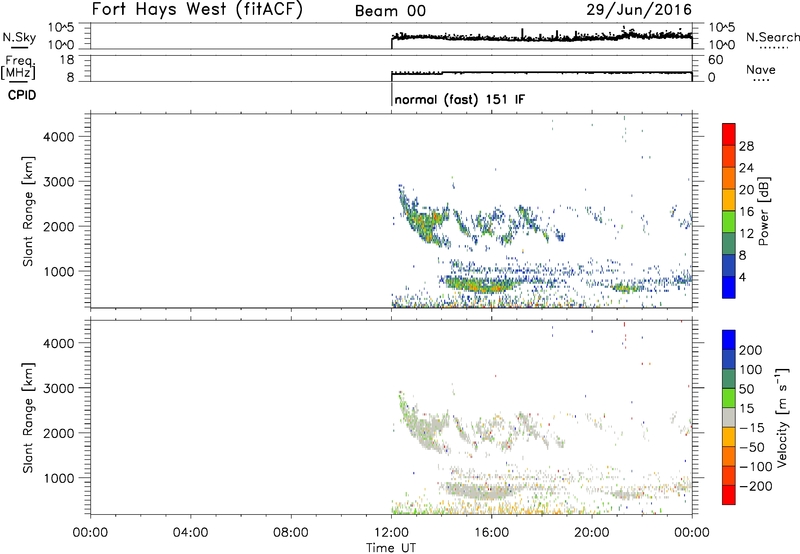The image size is (800, 554).
Task: Click 'Slant Range [km]' label of velocity panel
Action: tap(28, 418)
